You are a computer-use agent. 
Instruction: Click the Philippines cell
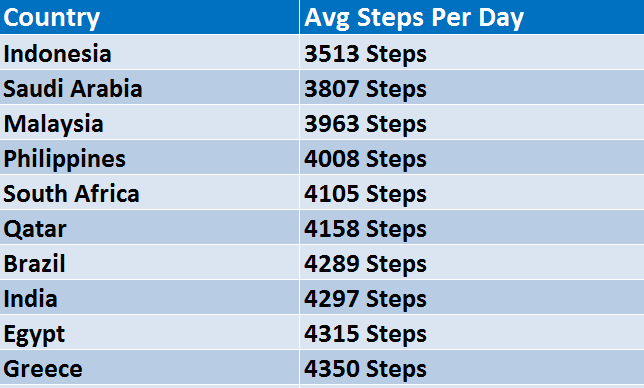click(150, 157)
